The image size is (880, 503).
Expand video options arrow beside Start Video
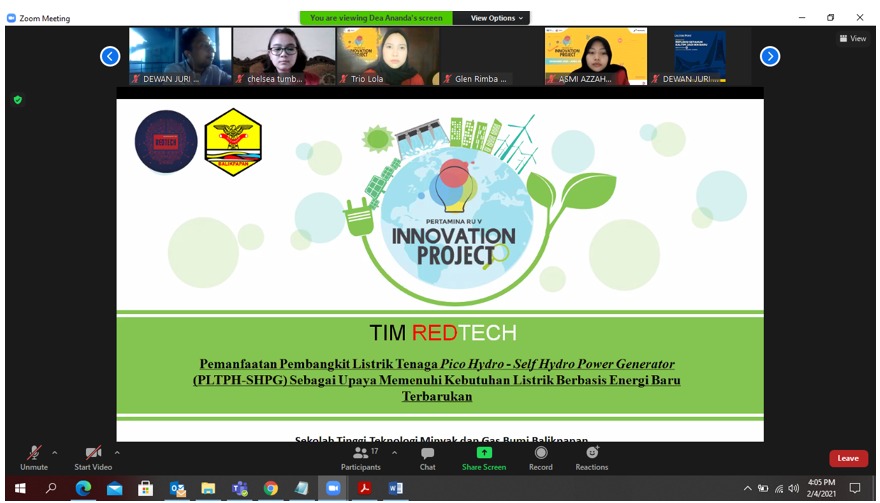coord(117,452)
